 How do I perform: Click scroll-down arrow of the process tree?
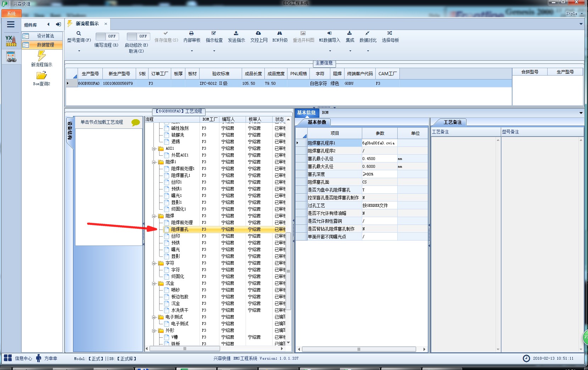click(289, 342)
